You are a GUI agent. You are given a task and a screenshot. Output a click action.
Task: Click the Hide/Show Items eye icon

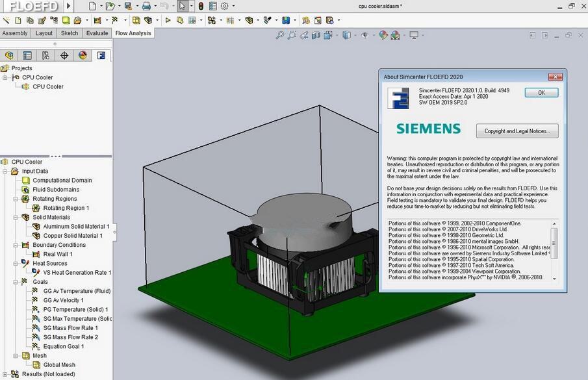364,35
